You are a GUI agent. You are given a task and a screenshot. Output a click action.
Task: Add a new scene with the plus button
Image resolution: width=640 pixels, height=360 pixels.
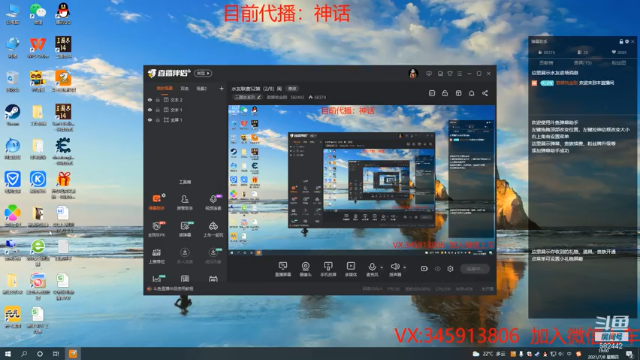coord(221,88)
